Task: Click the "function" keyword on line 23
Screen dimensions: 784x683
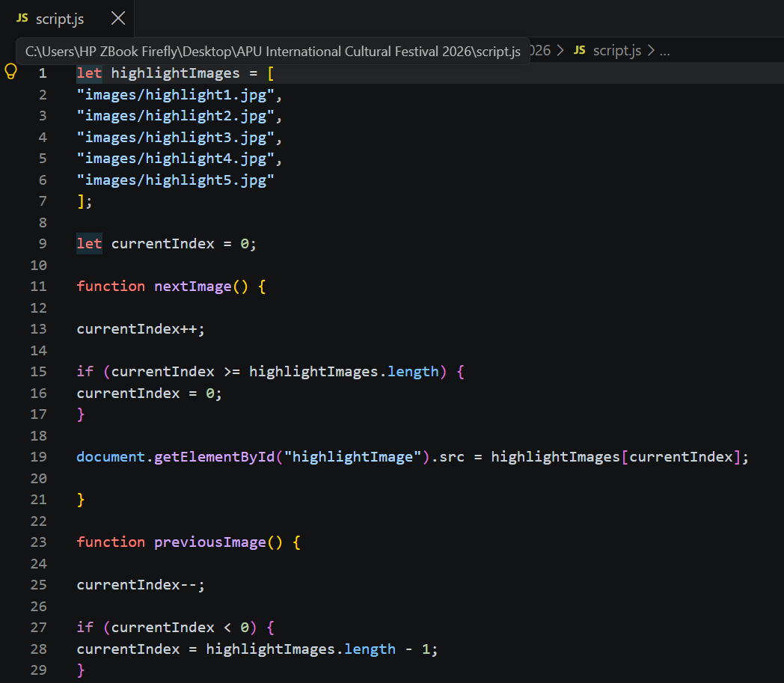Action: [111, 542]
